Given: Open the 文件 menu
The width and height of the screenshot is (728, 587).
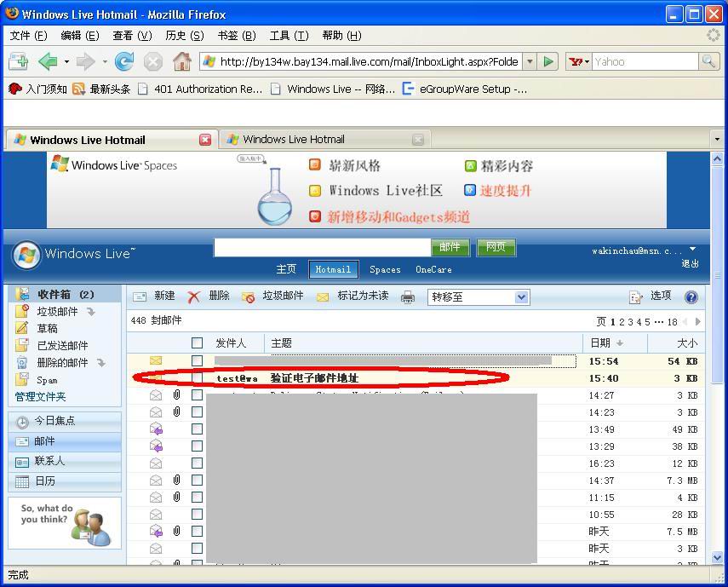Looking at the screenshot, I should (28, 35).
